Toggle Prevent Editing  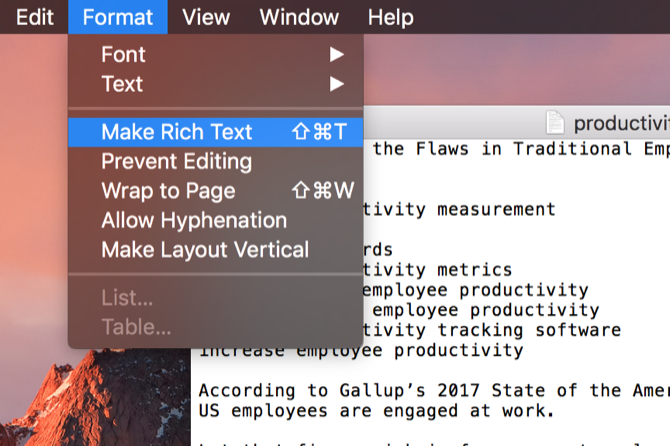point(177,161)
